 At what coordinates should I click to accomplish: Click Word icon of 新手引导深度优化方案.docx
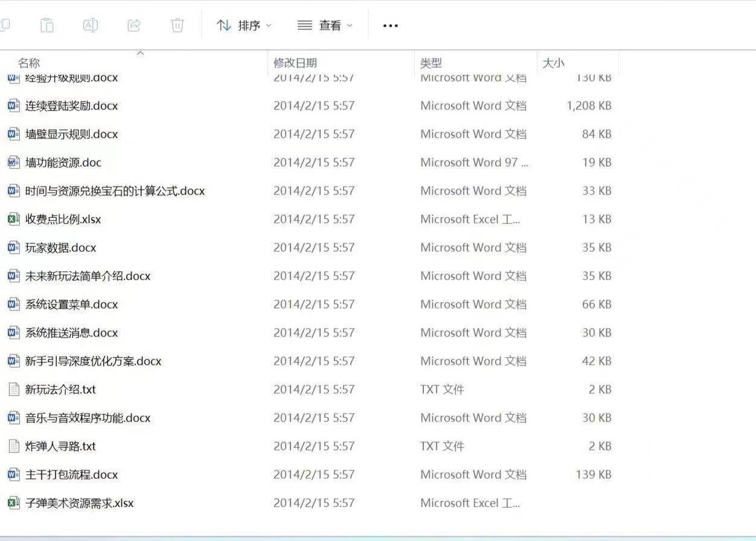point(14,361)
